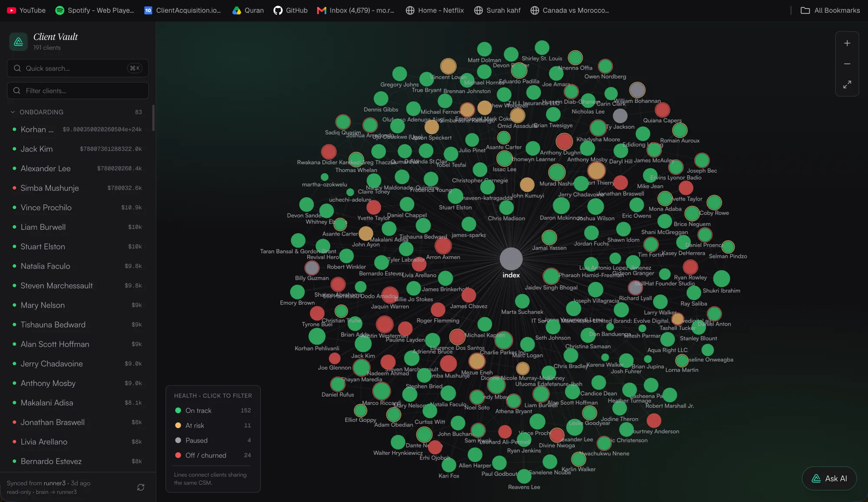Expand the graph to fullscreen
This screenshot has width=868, height=502.
coord(847,84)
